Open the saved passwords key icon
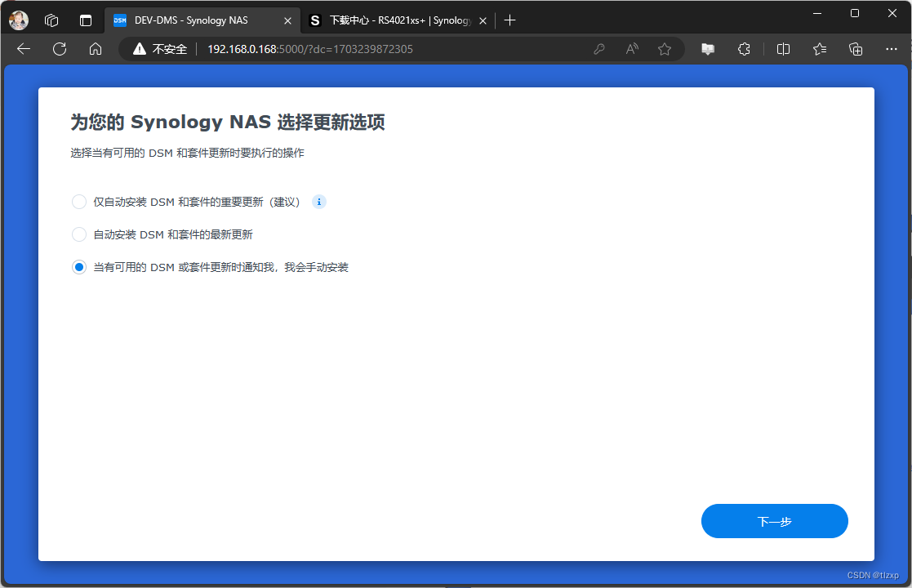Screen dimensions: 912x588 click(599, 49)
